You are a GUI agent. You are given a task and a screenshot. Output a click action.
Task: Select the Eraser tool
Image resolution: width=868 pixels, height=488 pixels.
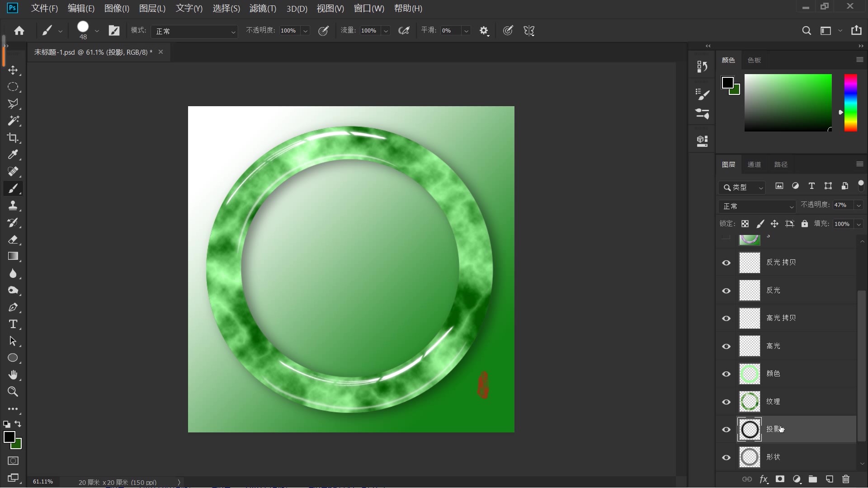(13, 239)
